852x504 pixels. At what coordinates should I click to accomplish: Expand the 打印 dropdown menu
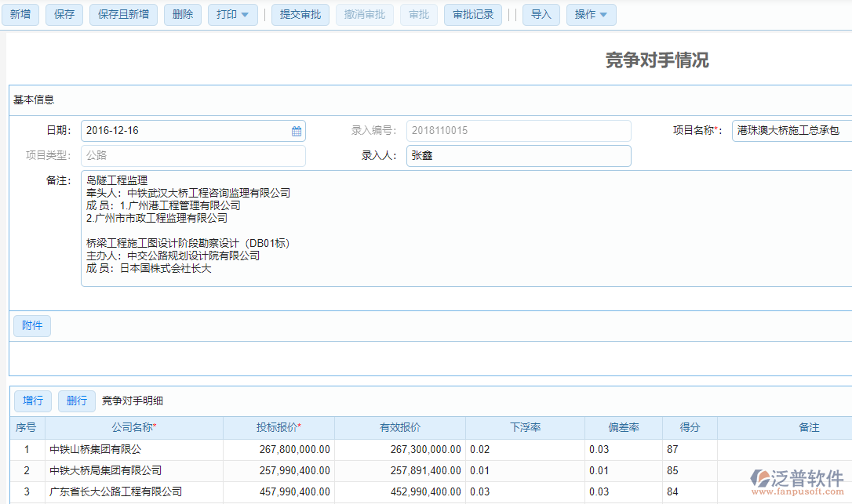point(232,15)
